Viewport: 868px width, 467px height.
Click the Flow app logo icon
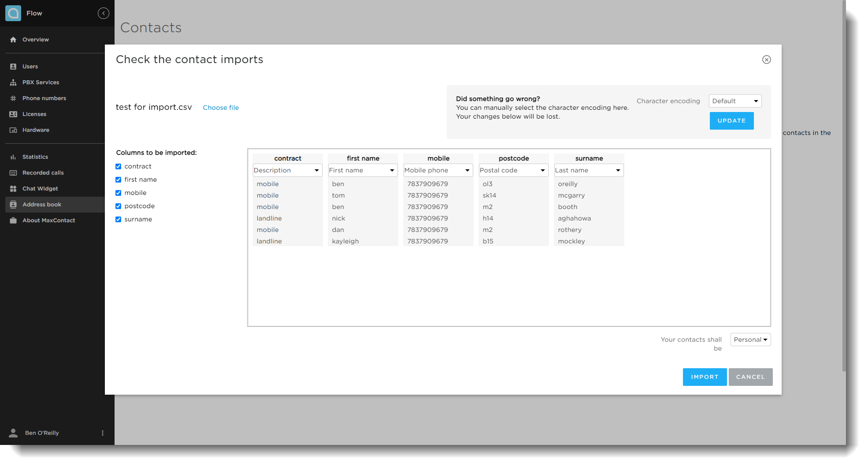tap(13, 13)
